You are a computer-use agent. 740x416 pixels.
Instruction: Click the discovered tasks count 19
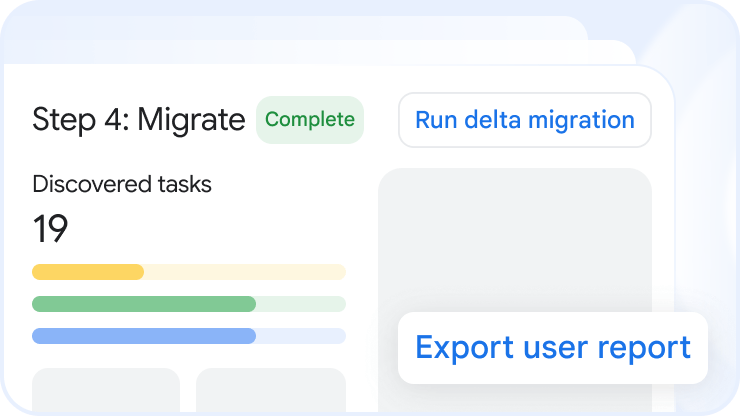pos(51,230)
